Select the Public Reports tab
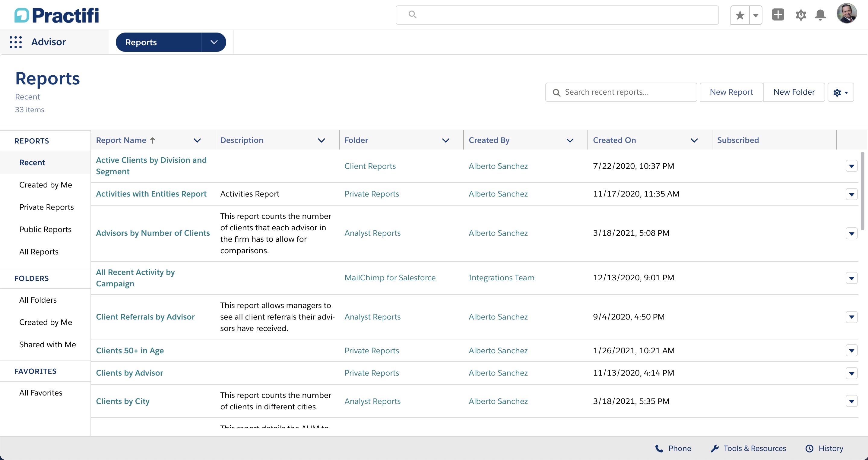The height and width of the screenshot is (460, 868). click(46, 229)
